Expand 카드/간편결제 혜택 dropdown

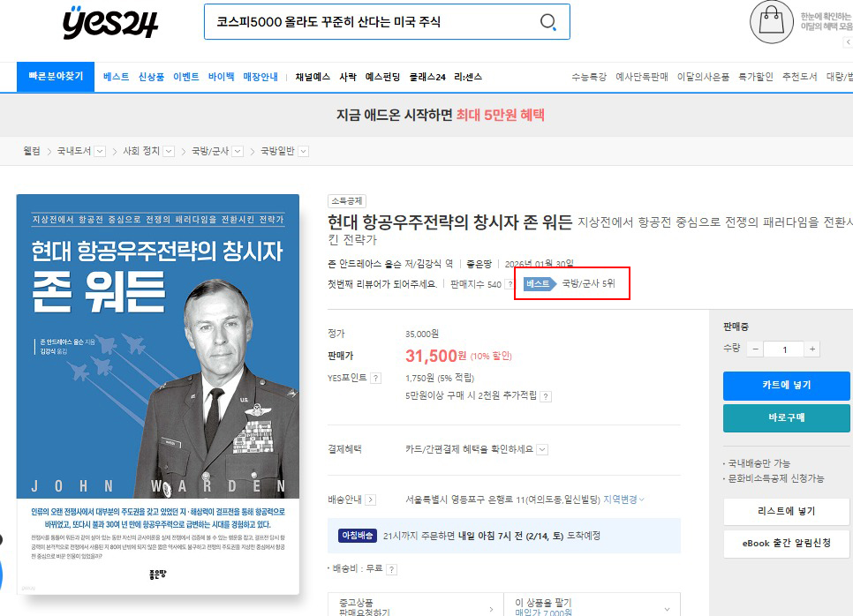tap(542, 449)
